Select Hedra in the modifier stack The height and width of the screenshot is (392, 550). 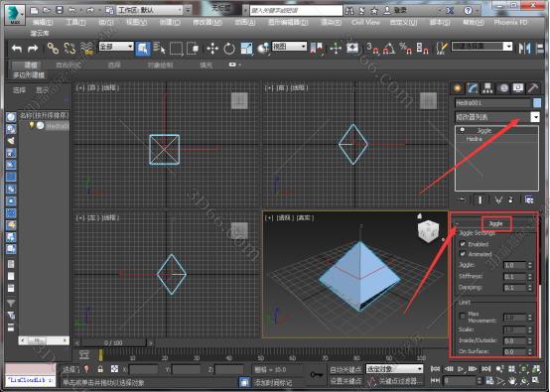click(x=474, y=139)
